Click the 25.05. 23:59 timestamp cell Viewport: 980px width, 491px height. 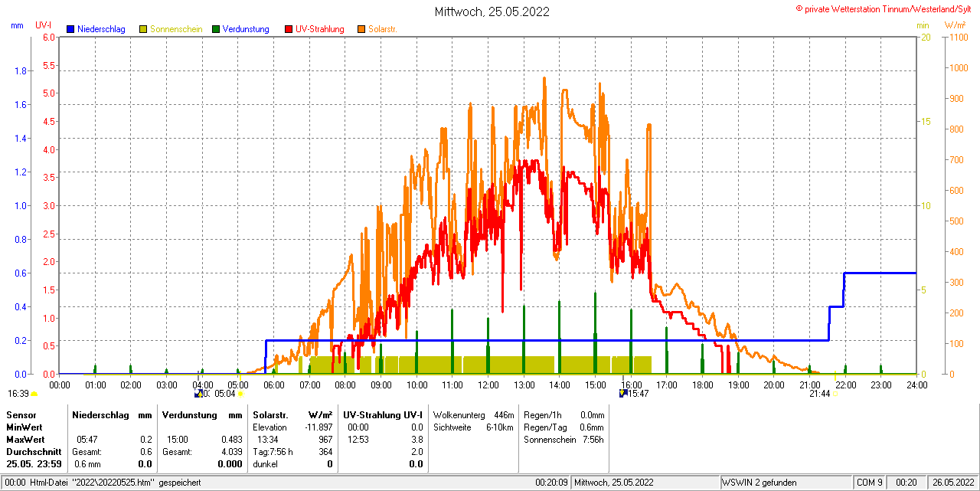[x=34, y=464]
